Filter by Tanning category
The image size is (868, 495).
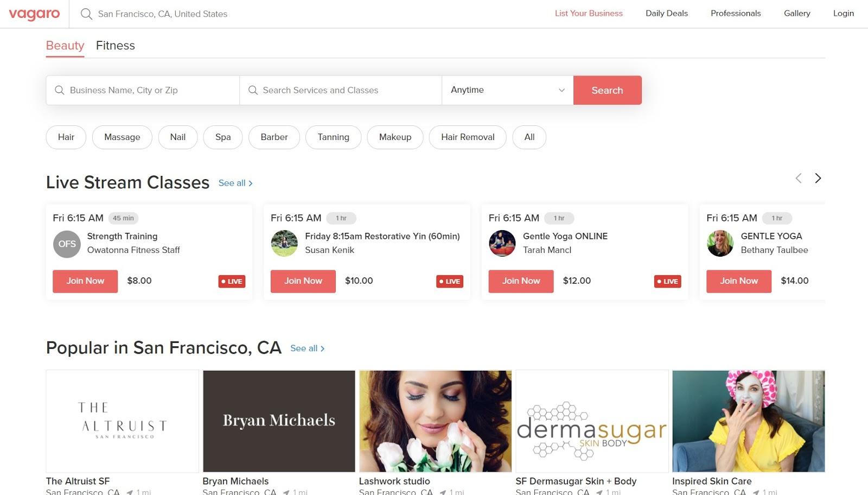(333, 137)
